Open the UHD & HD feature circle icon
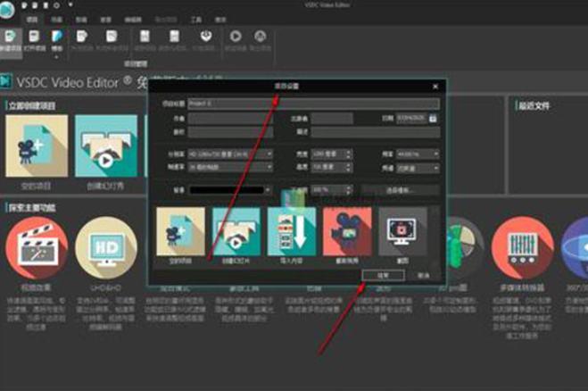 (x=106, y=247)
